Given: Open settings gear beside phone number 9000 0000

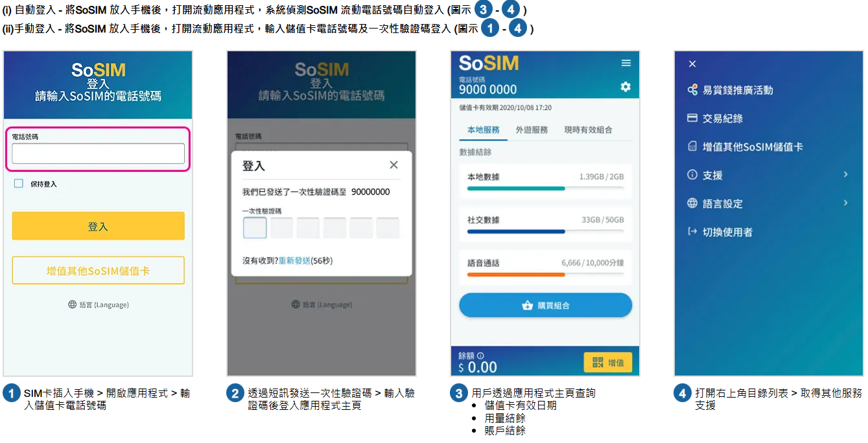Looking at the screenshot, I should coord(626,86).
